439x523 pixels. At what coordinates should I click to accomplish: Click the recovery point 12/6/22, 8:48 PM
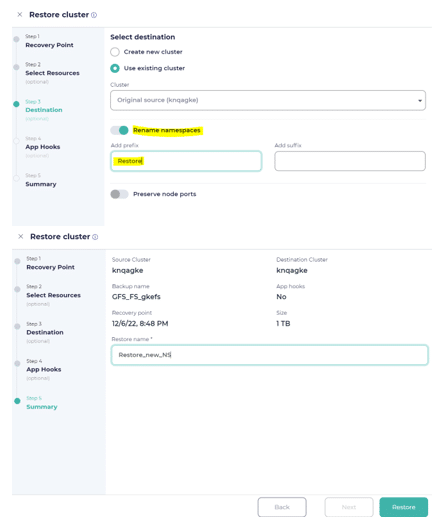[140, 324]
